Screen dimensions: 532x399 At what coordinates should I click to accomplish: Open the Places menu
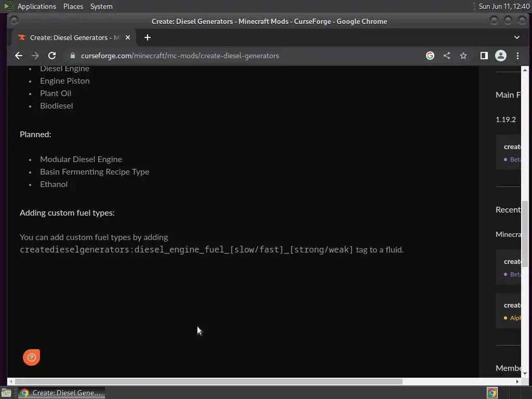(x=73, y=6)
